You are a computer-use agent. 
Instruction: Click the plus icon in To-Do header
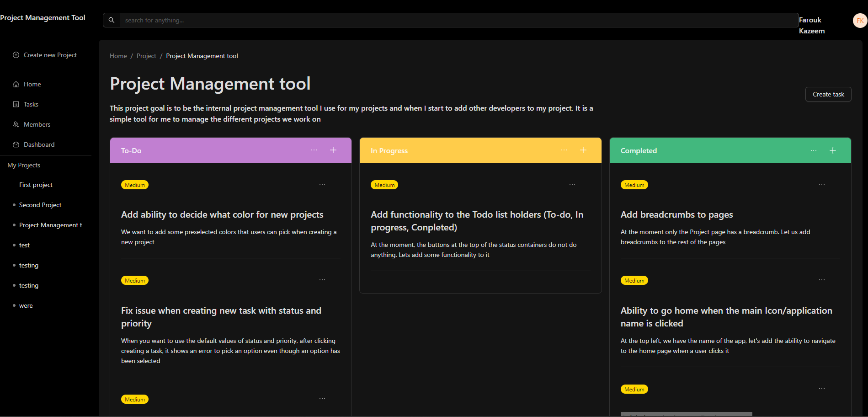click(x=333, y=150)
